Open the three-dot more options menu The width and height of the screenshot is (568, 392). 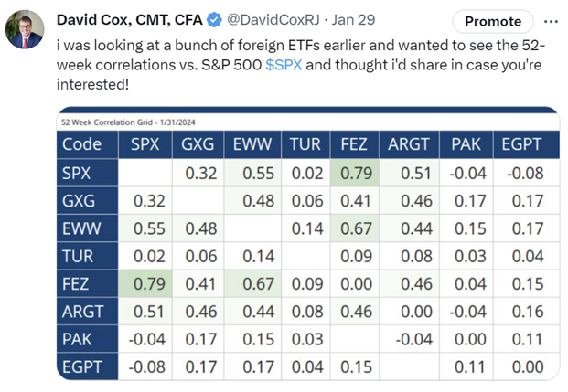coord(549,20)
